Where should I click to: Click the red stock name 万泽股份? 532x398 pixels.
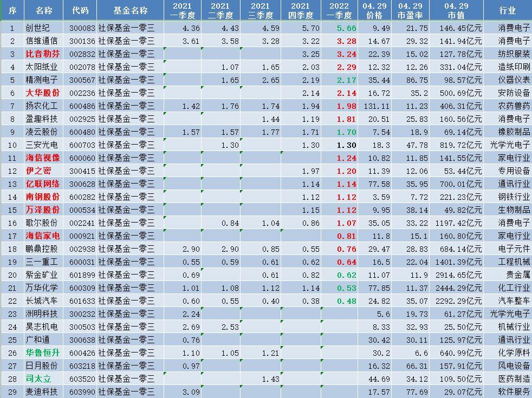[x=43, y=210]
